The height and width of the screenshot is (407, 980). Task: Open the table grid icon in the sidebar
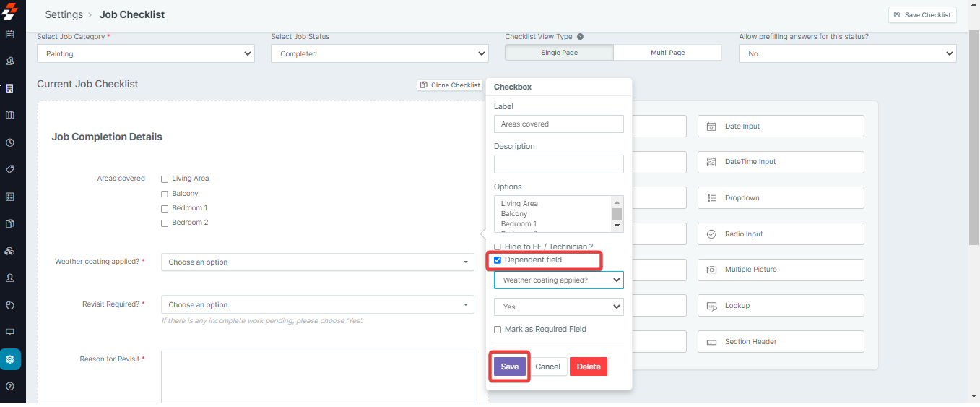(10, 197)
